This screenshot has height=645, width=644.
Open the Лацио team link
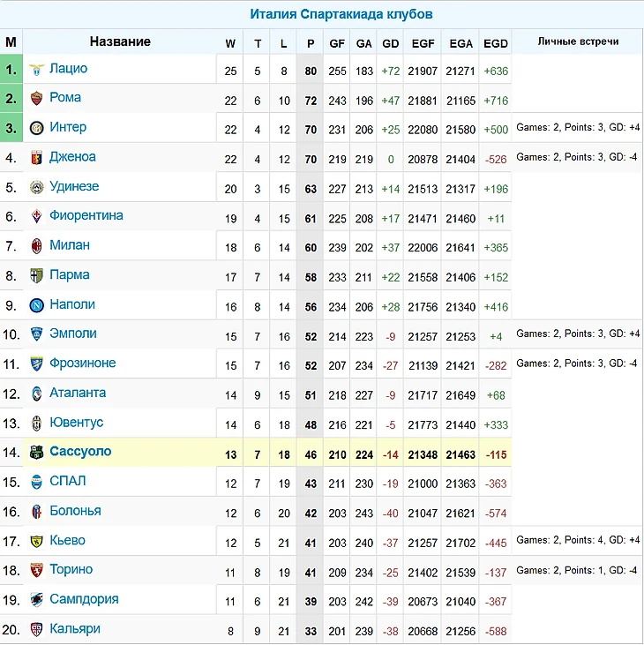click(x=68, y=69)
